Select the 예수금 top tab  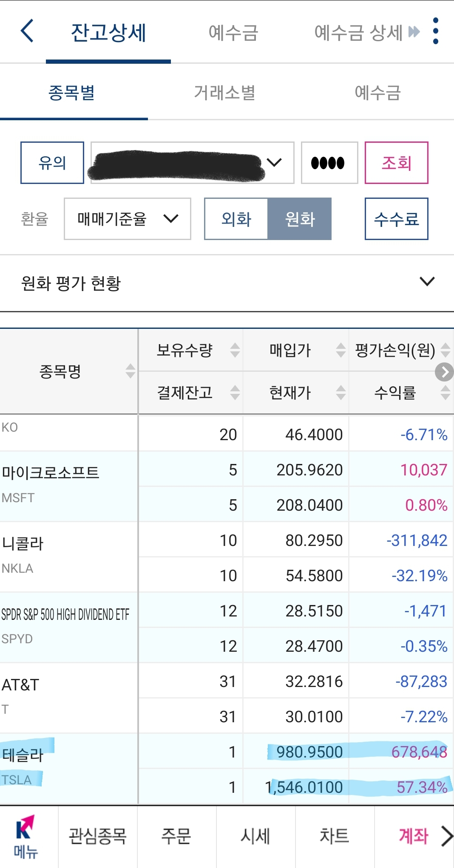(x=233, y=33)
